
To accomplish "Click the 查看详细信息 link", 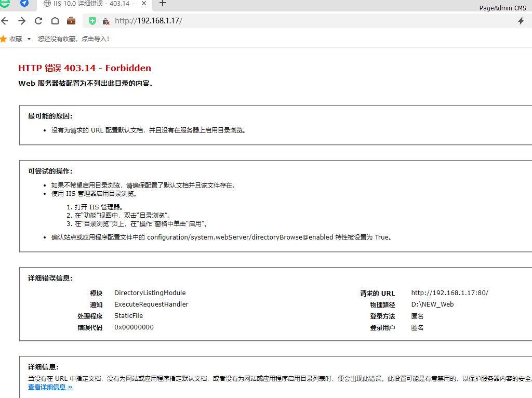I will point(50,387).
